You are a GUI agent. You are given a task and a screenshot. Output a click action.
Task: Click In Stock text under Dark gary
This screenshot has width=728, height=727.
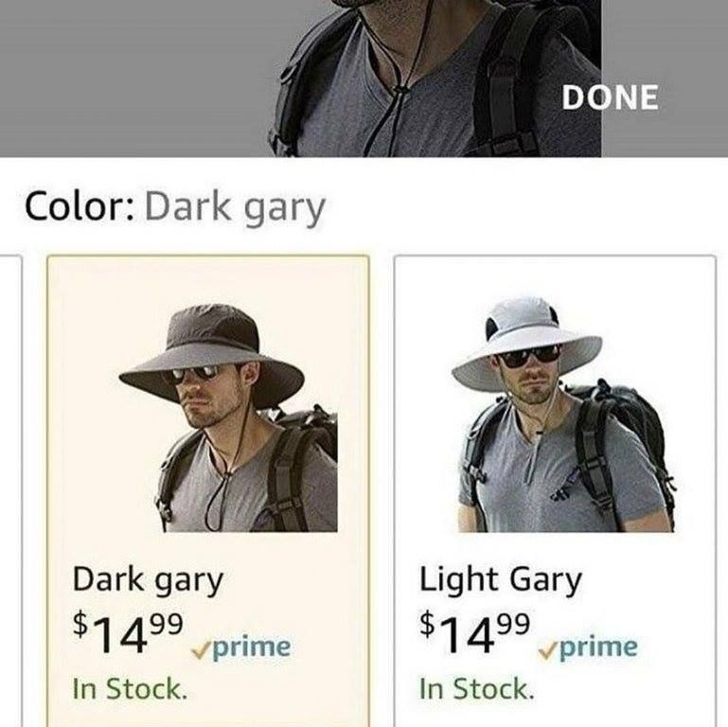130,688
